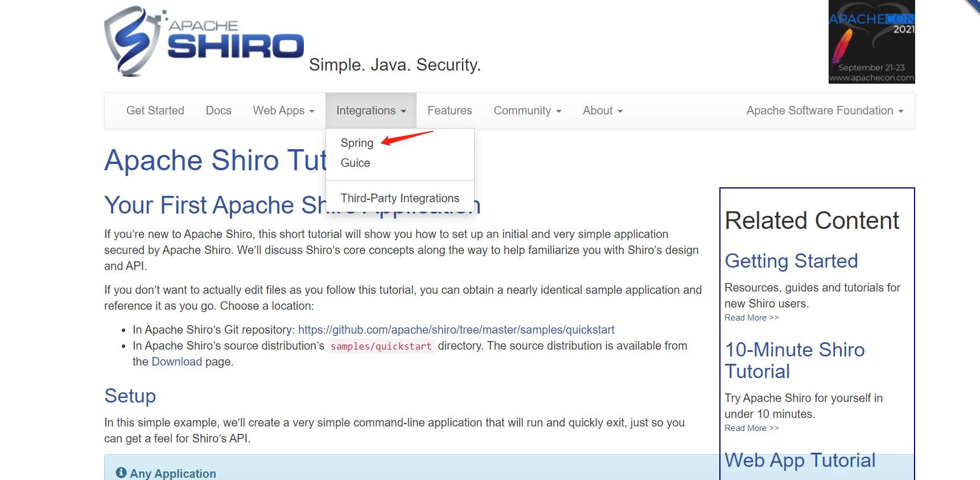Follow the Download page link
Viewport: 980px width, 480px height.
[x=176, y=362]
